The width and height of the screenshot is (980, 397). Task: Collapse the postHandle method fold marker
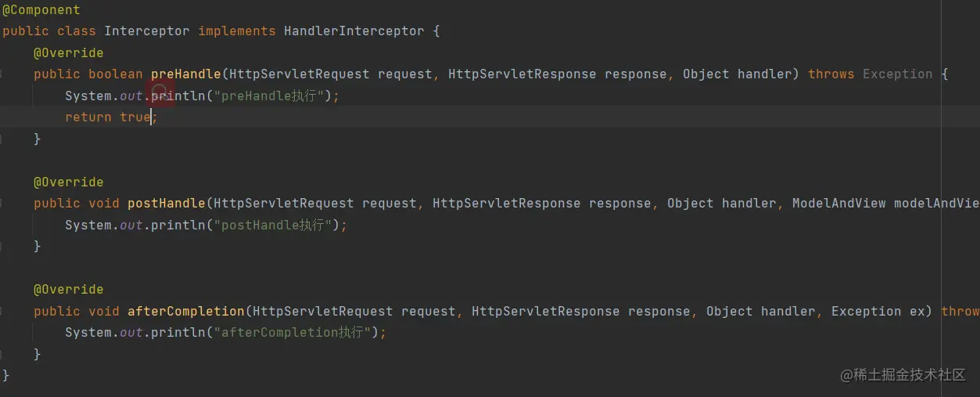click(x=2, y=204)
